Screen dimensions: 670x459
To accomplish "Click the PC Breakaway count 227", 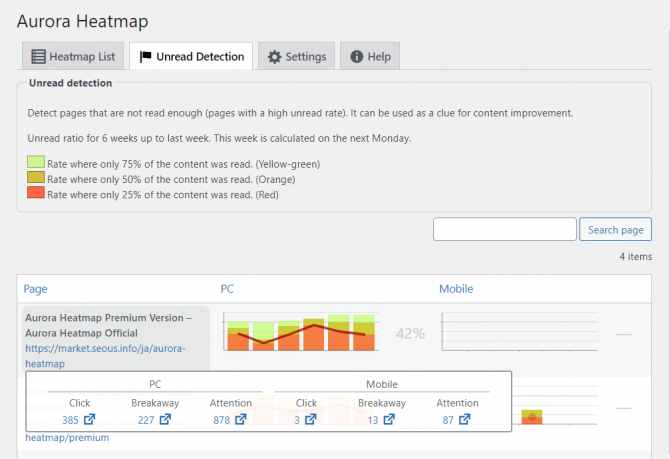I will (146, 420).
